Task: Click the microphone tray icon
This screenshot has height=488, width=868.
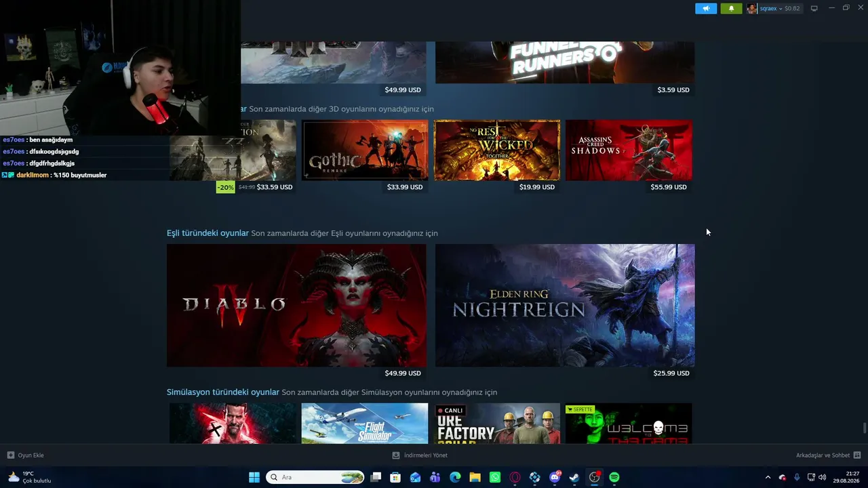Action: click(x=797, y=478)
